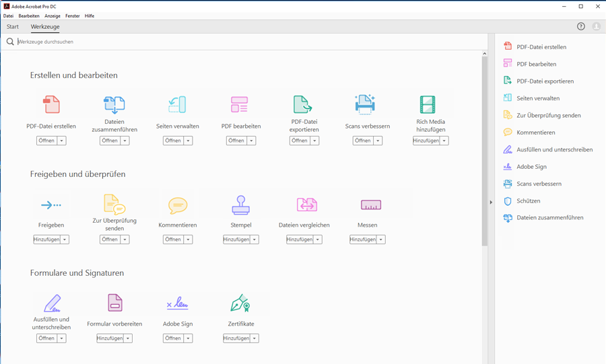Click Öffnen button under Zur Überprüfung senden

click(x=110, y=240)
